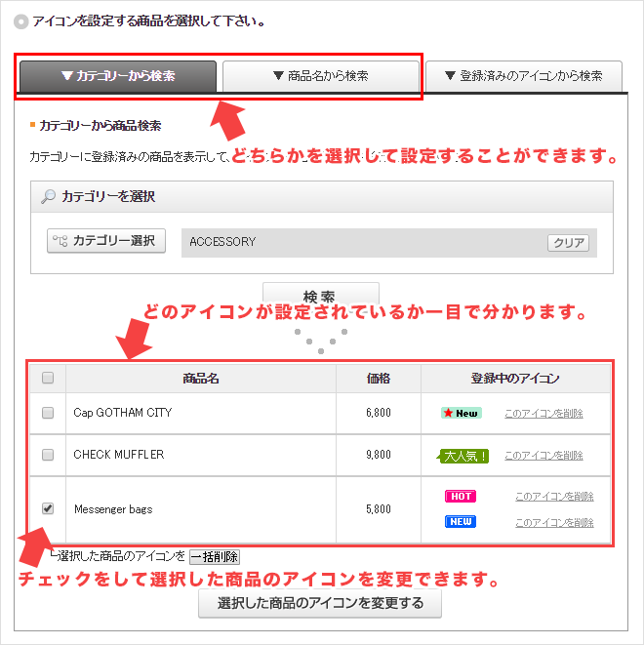Click the pink HOT icon badge
Screen dimensions: 644x645
coord(461,497)
